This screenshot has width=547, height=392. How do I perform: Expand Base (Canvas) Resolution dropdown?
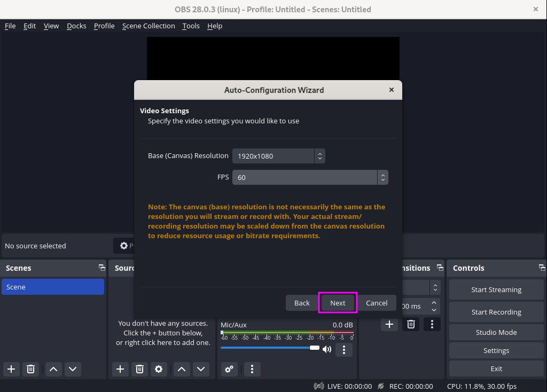point(319,156)
